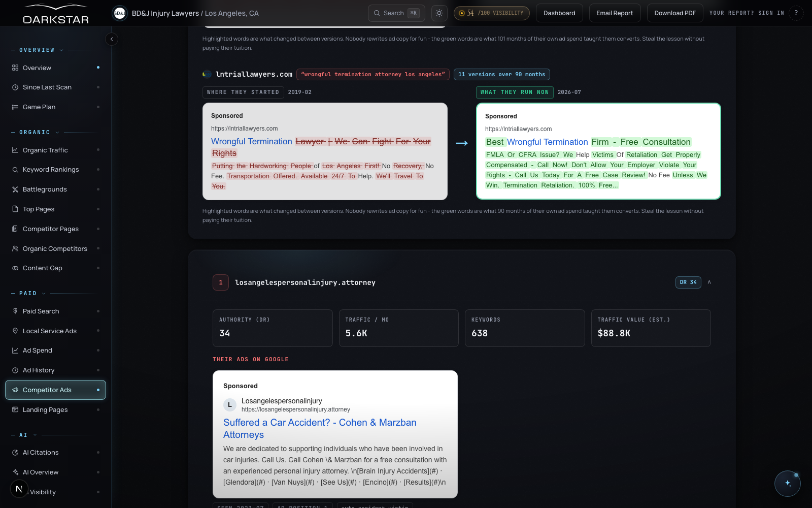Viewport: 812px width, 508px height.
Task: Click the BD&J client avatar icon
Action: click(120, 13)
